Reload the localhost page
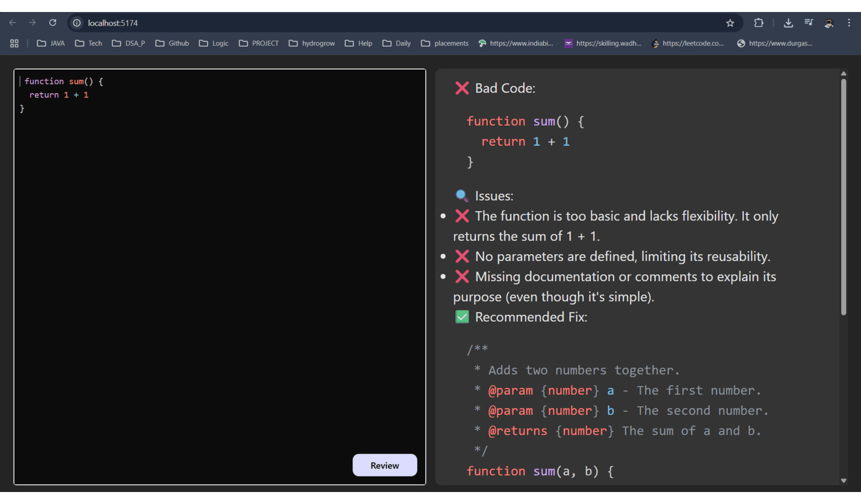The height and width of the screenshot is (504, 861). click(x=53, y=23)
